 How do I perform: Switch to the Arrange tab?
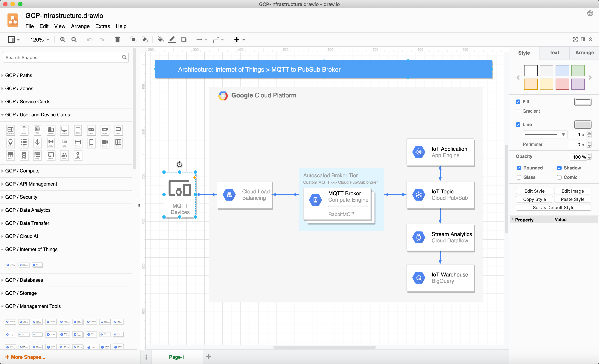click(584, 53)
